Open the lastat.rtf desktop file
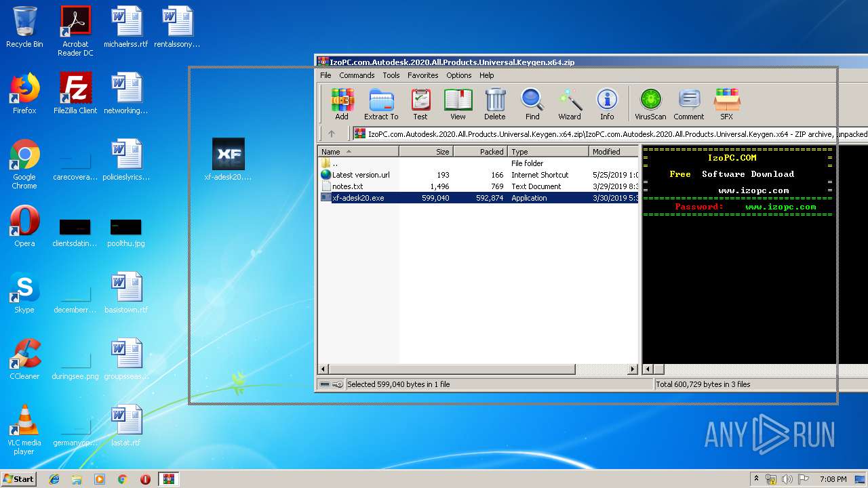Screen dimensions: 868x488 [x=126, y=426]
